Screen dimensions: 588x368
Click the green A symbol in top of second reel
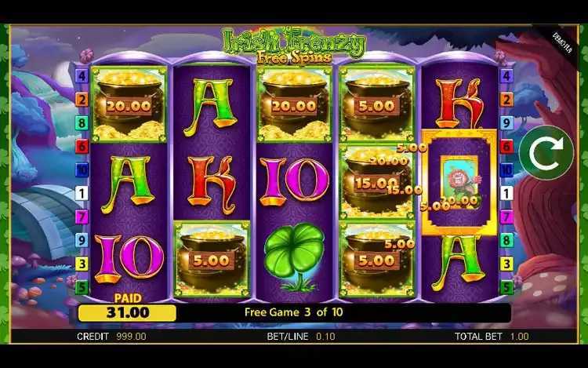pyautogui.click(x=212, y=107)
